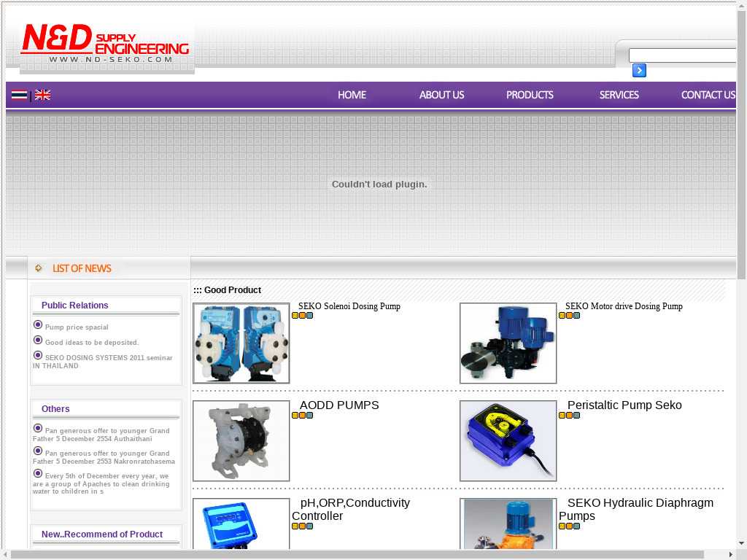Click the orange arrow icon beside List of News
The height and width of the screenshot is (560, 747).
pyautogui.click(x=39, y=268)
